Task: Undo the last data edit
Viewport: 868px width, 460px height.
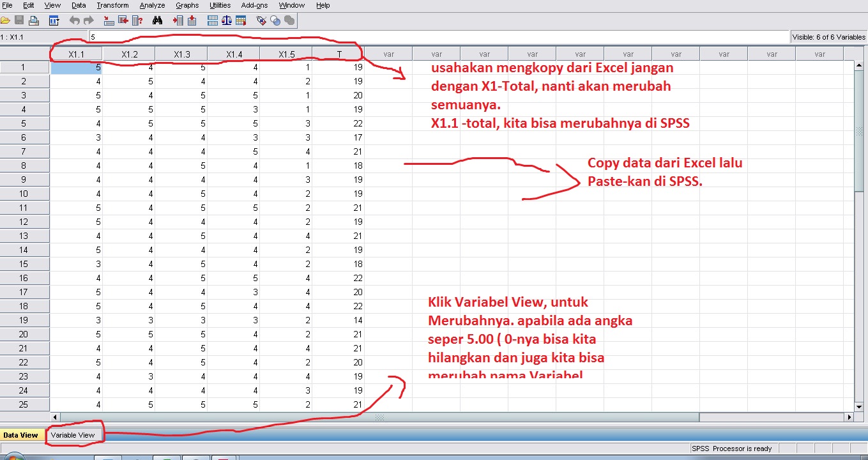Action: 75,20
